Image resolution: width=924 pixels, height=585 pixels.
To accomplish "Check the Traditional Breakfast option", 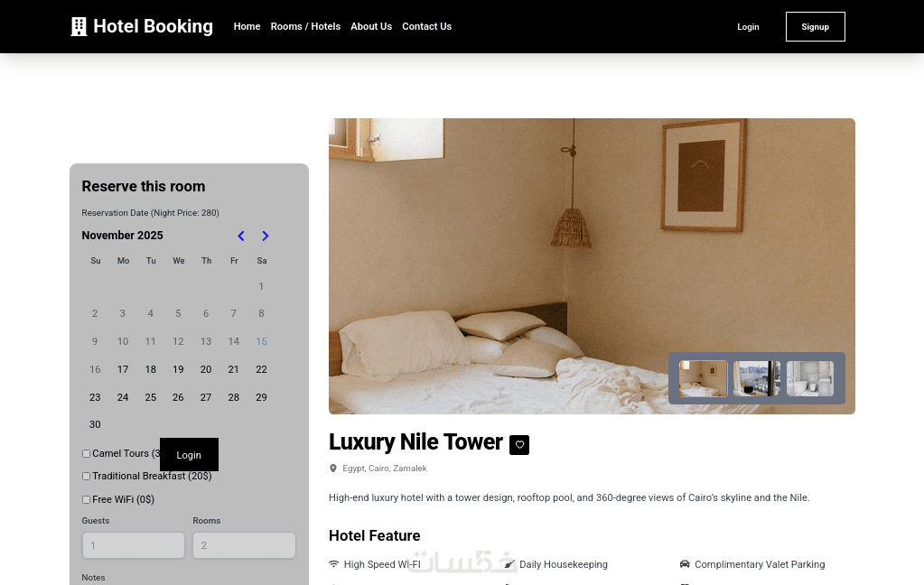I will pos(86,476).
